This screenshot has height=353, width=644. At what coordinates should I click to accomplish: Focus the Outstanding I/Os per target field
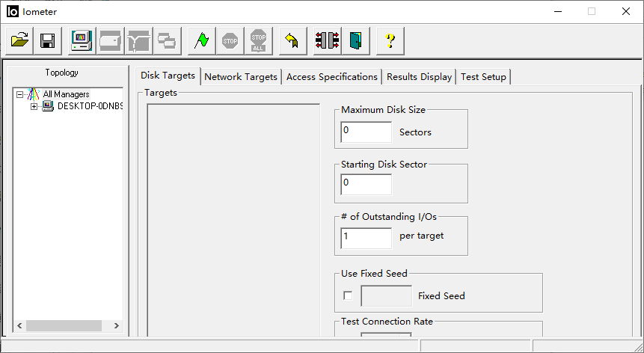click(366, 238)
